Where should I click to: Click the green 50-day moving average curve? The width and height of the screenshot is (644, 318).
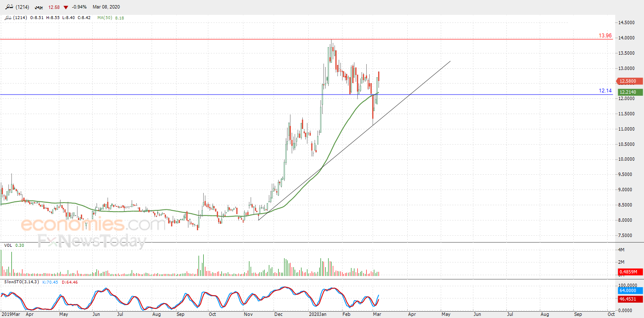click(169, 210)
